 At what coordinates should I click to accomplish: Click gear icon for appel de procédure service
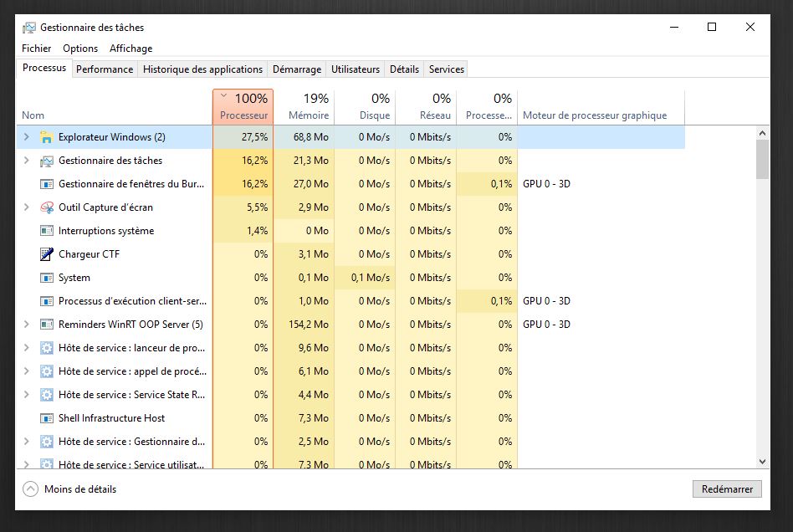click(47, 371)
